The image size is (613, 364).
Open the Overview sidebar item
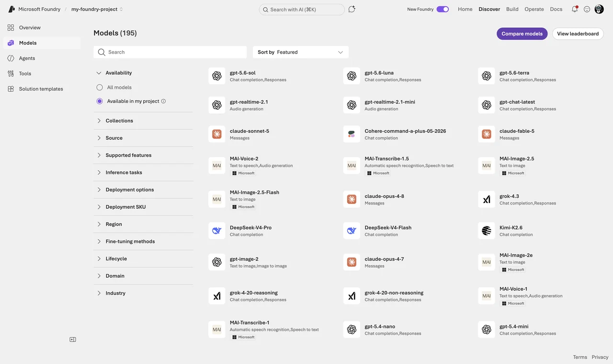pos(42,27)
